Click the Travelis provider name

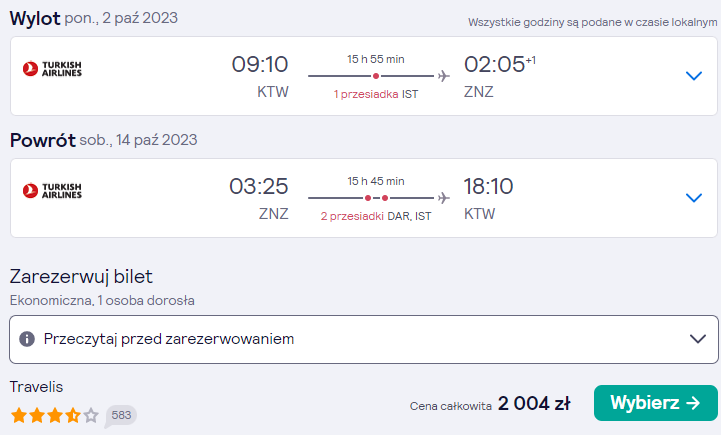point(36,387)
